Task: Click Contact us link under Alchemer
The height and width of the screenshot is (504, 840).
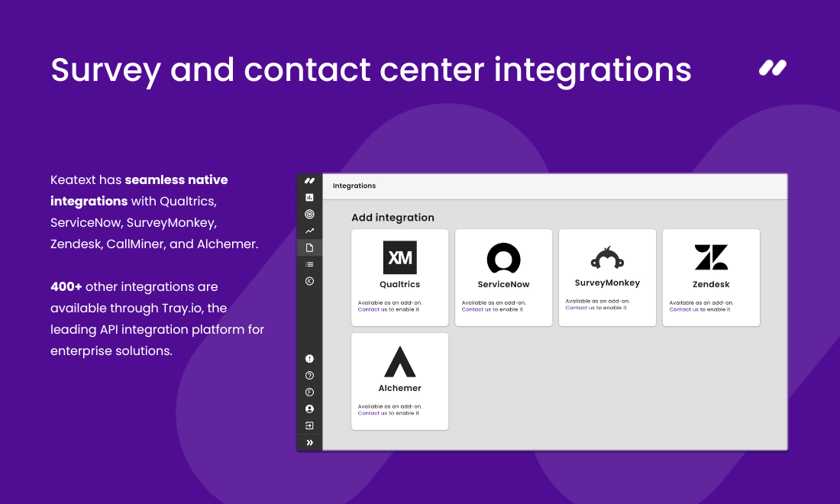Action: [x=373, y=413]
